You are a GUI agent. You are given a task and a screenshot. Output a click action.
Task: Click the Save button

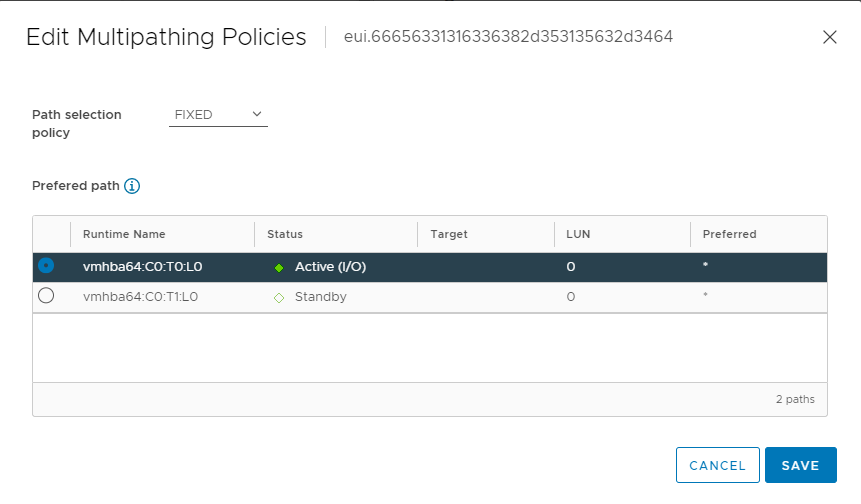801,465
